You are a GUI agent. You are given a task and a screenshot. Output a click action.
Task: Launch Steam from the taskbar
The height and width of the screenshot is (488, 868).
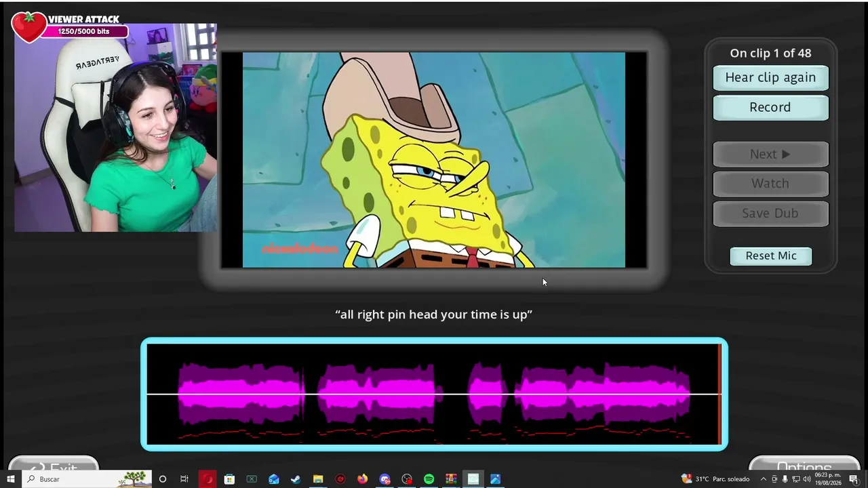(296, 479)
